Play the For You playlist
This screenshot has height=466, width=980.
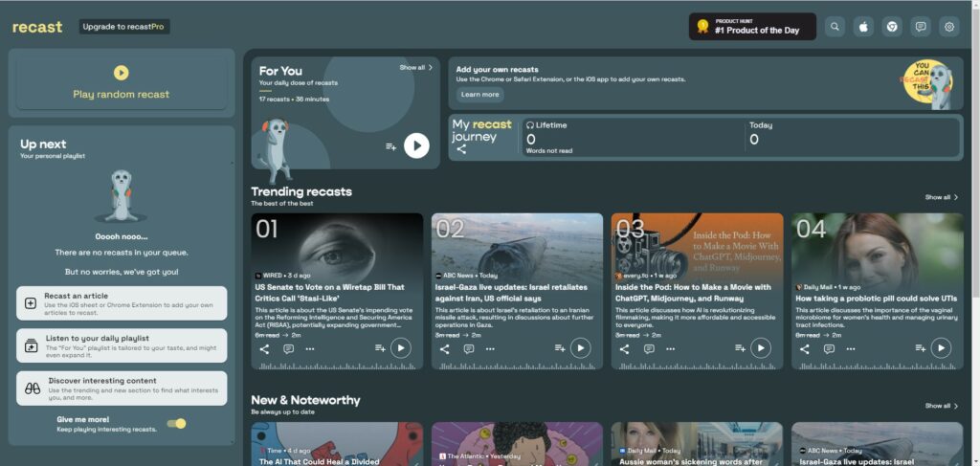point(416,146)
